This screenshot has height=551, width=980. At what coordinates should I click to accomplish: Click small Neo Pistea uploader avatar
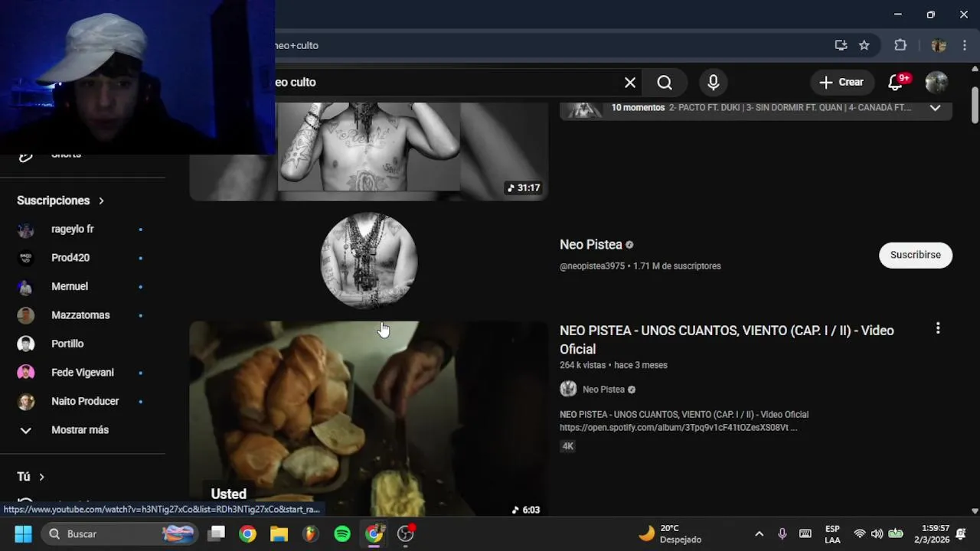click(568, 389)
